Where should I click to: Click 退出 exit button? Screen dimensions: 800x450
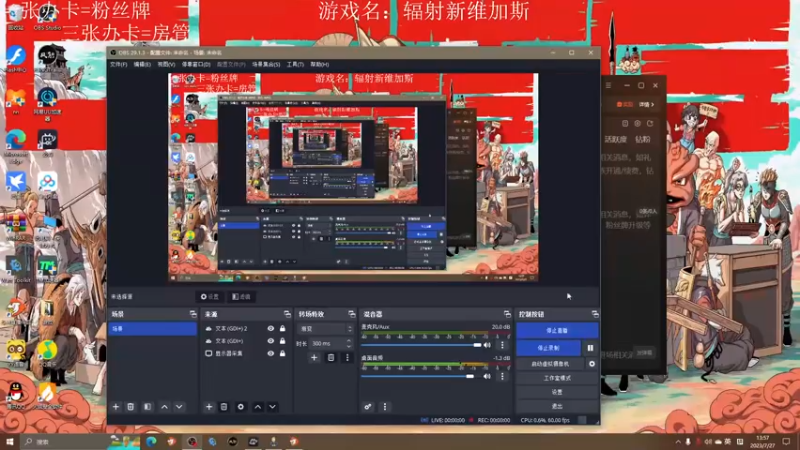click(557, 407)
